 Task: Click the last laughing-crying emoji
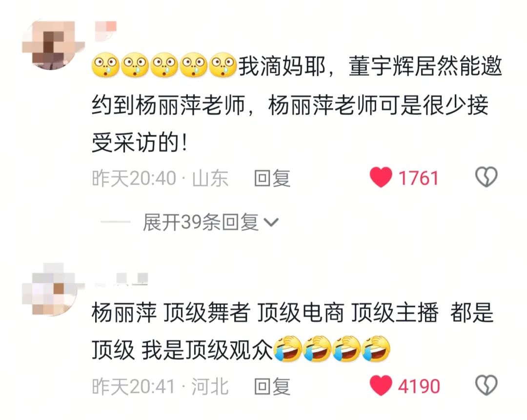click(x=376, y=349)
